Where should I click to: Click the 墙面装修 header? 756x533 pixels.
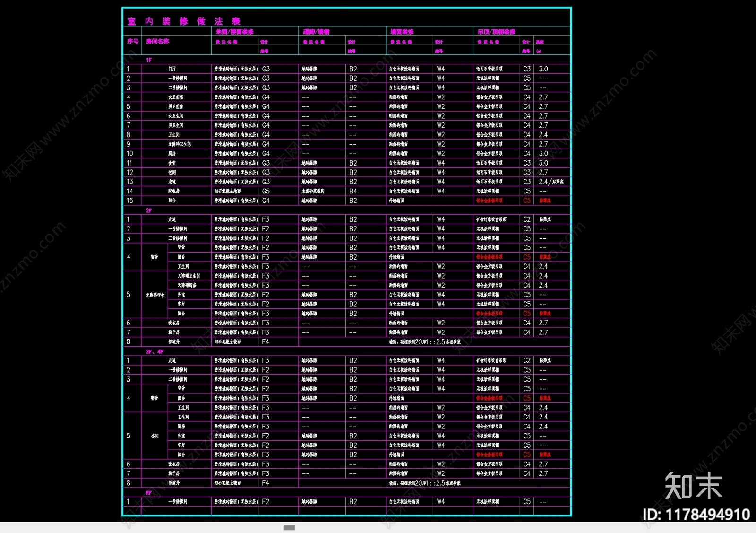[x=402, y=32]
